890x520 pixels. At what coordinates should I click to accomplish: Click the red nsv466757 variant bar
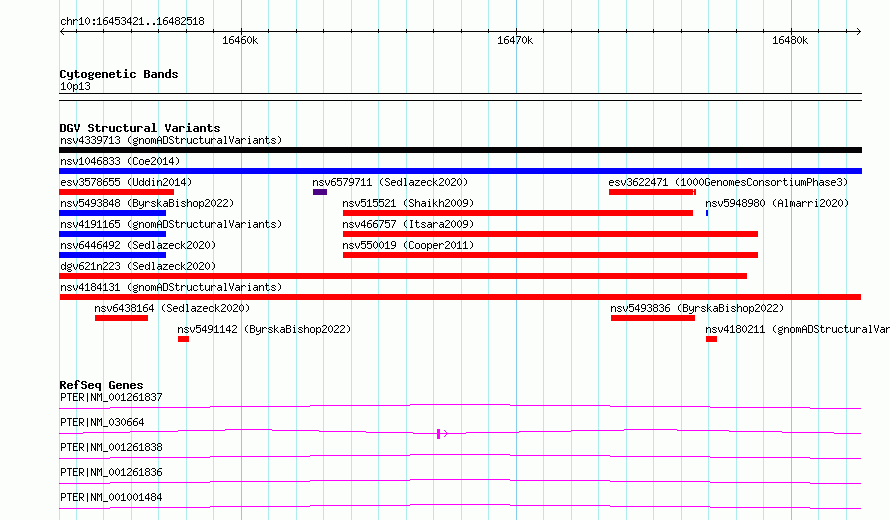click(x=551, y=234)
